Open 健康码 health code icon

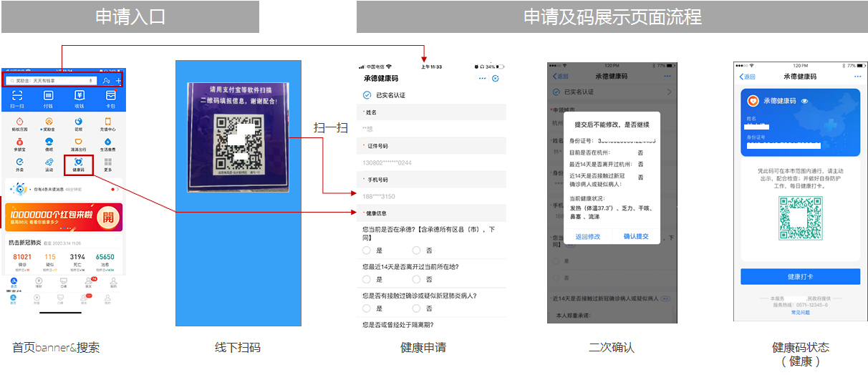79,165
